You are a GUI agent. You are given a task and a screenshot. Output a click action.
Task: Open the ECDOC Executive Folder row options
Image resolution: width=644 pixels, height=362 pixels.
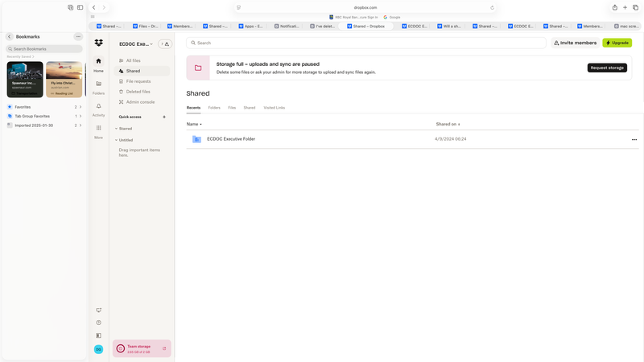pos(634,139)
